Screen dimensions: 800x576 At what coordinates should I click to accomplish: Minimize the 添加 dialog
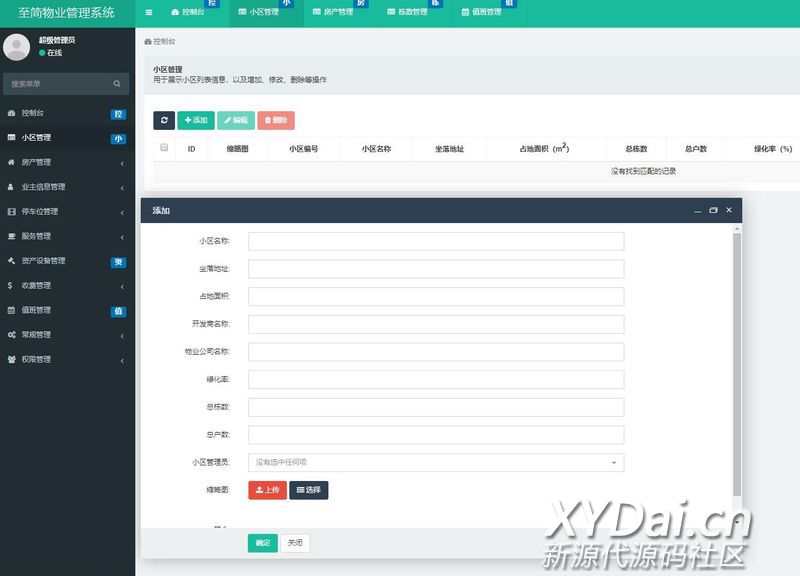point(697,211)
